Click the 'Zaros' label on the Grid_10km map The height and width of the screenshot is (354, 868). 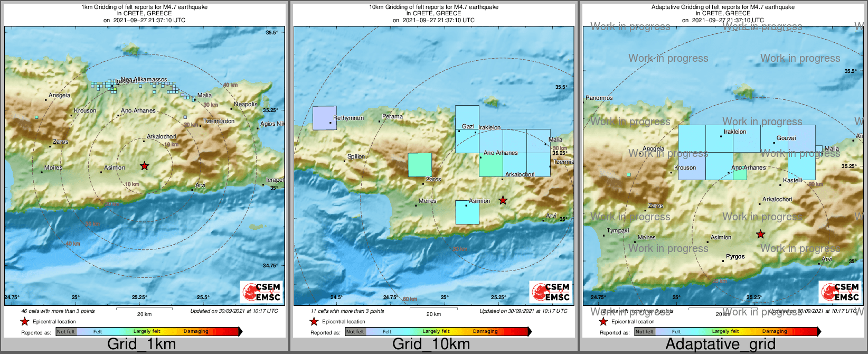coord(433,180)
